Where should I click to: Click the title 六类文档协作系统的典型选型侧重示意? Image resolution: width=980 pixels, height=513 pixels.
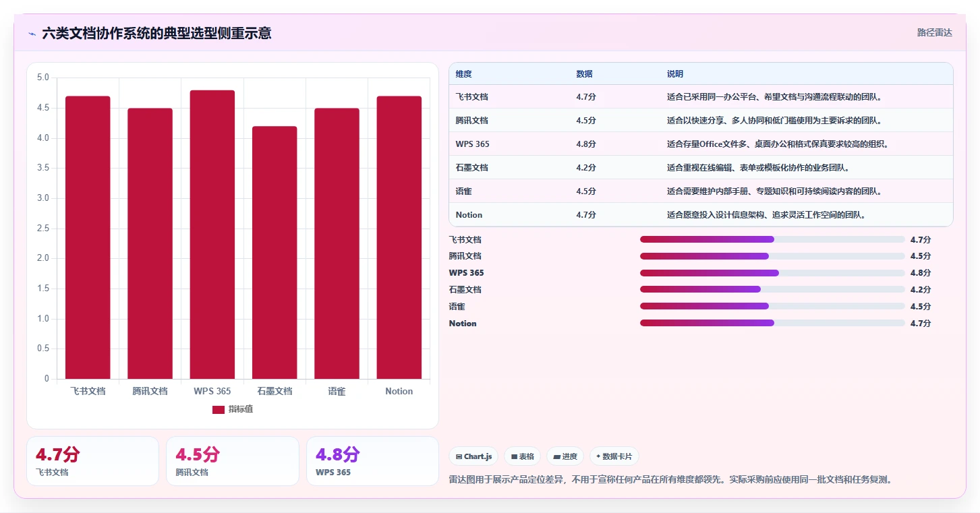156,33
